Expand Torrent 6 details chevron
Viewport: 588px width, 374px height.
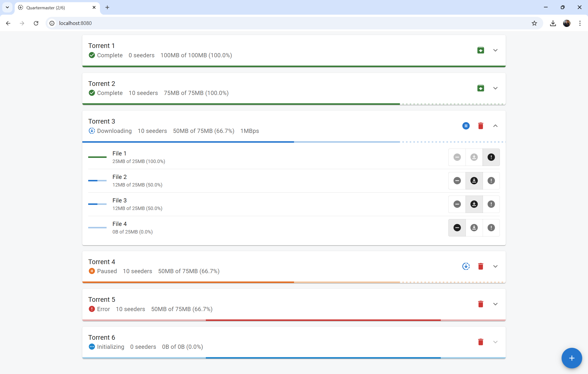point(495,342)
